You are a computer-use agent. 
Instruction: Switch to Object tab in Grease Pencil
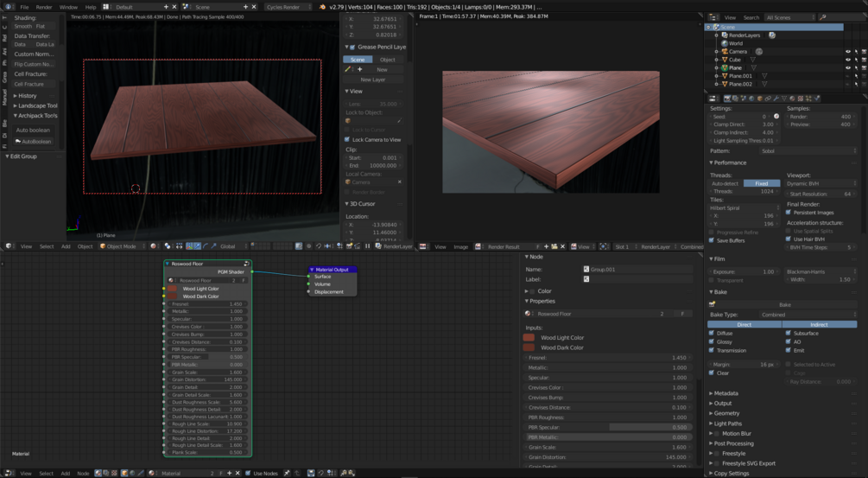388,60
